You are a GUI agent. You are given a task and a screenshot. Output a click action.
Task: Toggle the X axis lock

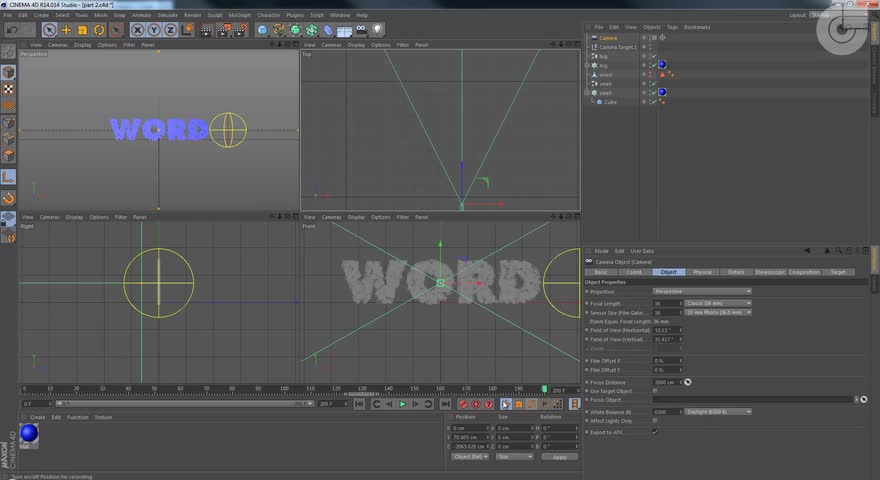[x=138, y=30]
